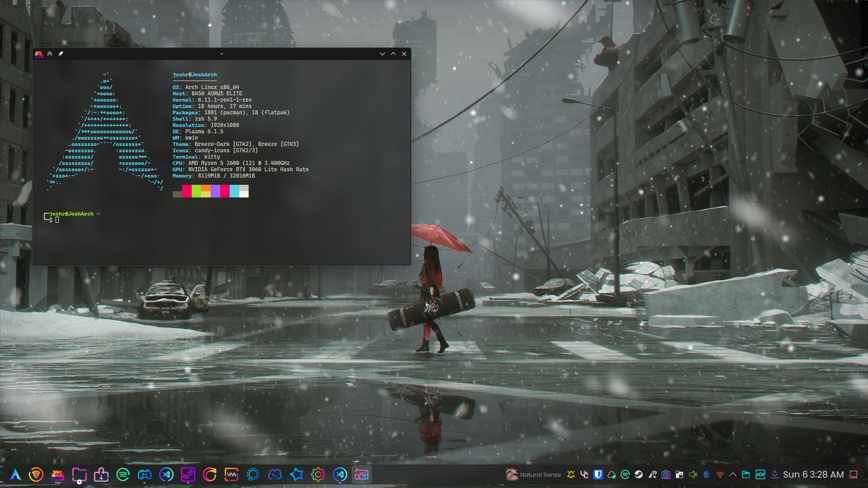Open calendar from the Sun 6 3:28 AM clock
This screenshot has width=868, height=488.
(x=813, y=475)
